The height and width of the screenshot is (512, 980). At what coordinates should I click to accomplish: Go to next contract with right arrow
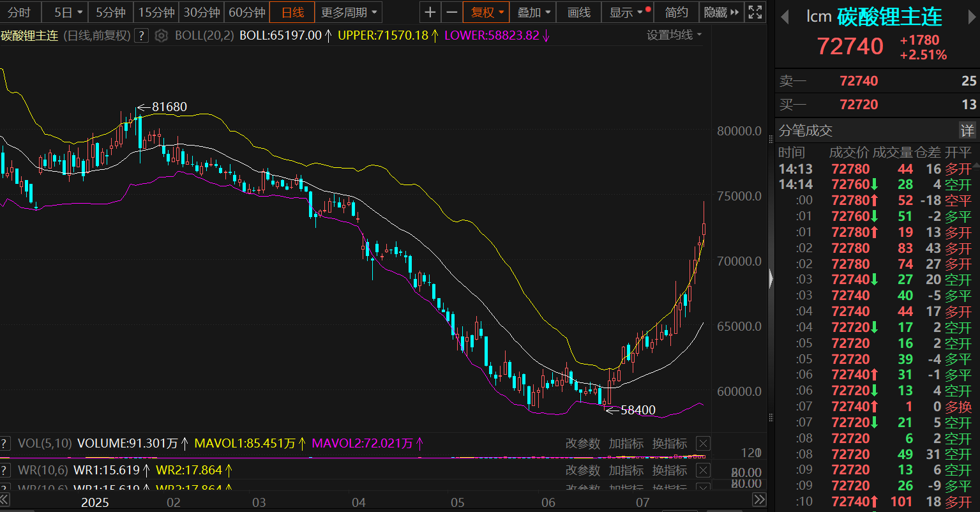(x=970, y=17)
